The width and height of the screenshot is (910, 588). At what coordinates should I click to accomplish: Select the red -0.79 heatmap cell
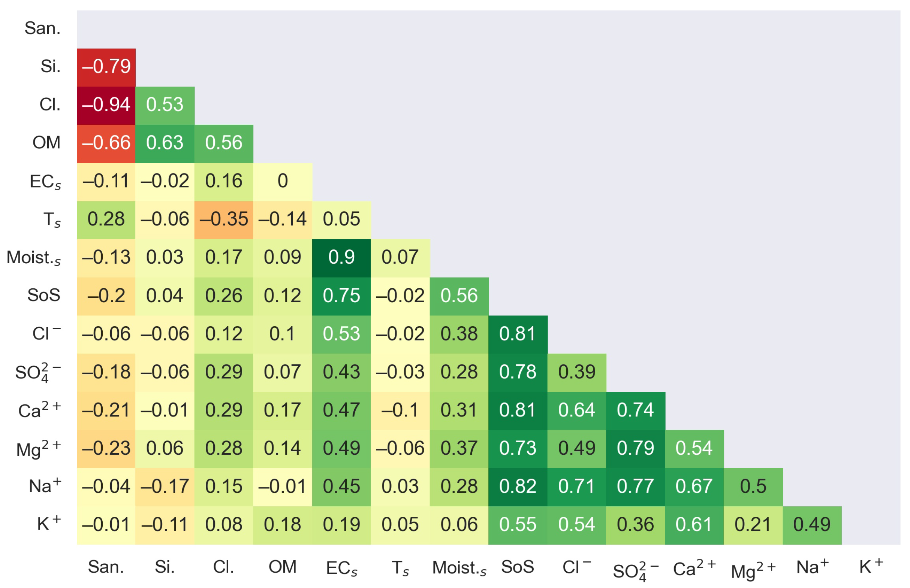[106, 67]
